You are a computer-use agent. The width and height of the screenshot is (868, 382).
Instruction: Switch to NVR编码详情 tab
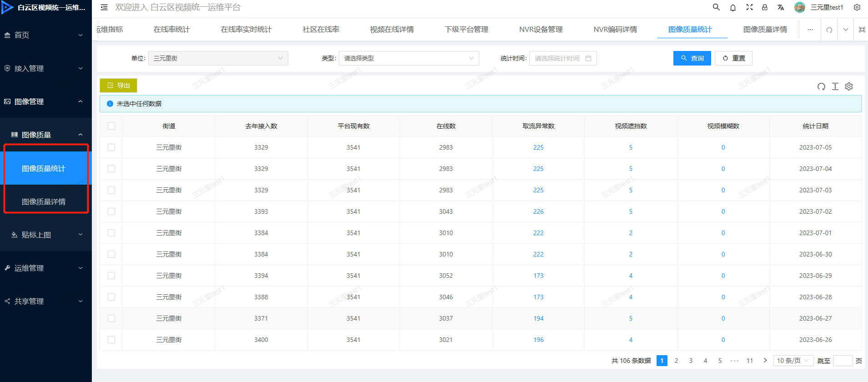click(x=616, y=30)
